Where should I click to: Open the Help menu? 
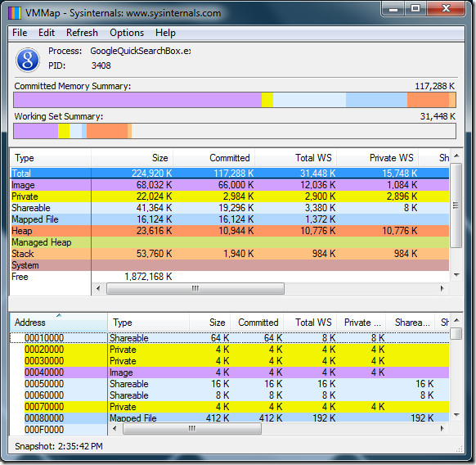(165, 33)
